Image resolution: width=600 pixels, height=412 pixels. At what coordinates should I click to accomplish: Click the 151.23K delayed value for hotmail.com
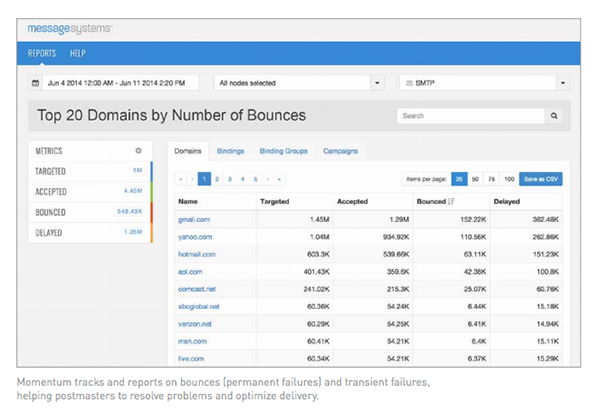(x=546, y=254)
